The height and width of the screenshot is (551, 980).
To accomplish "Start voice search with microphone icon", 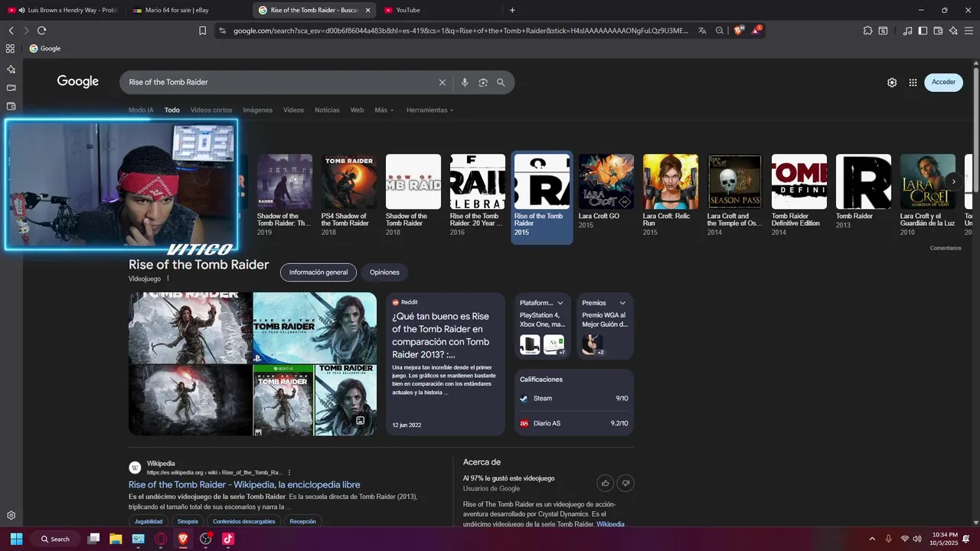I will pos(465,83).
